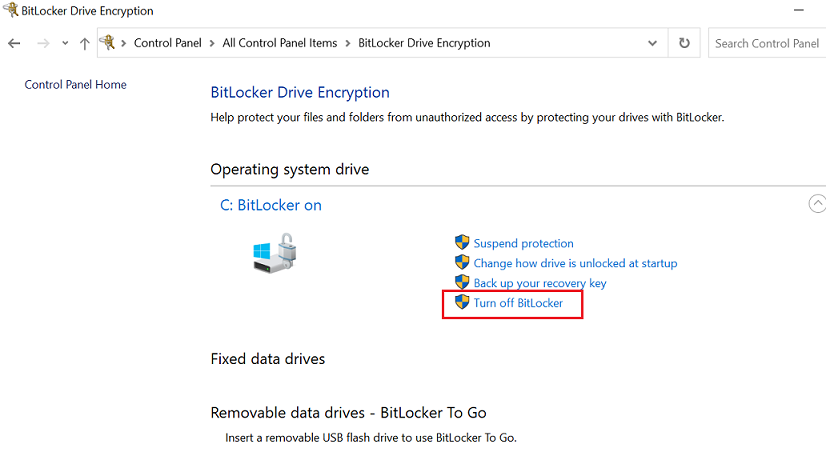This screenshot has height=452, width=826.
Task: Collapse the C: drive section chevron
Action: pyautogui.click(x=817, y=203)
